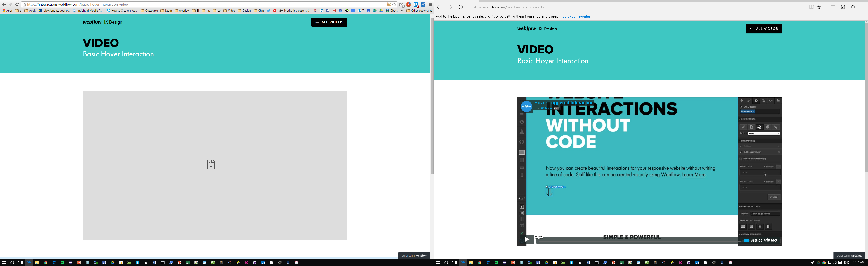This screenshot has width=868, height=266.
Task: Click Built with webflow badge in Edge
Action: [x=849, y=256]
